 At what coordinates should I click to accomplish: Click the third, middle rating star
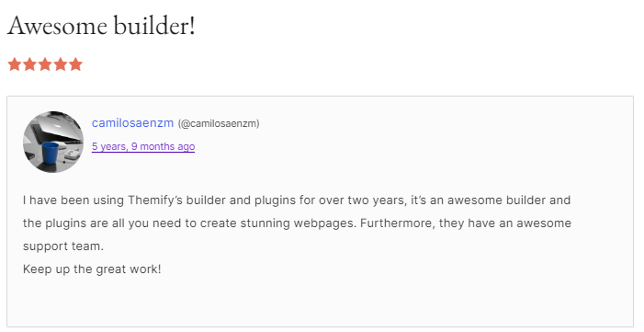click(45, 64)
